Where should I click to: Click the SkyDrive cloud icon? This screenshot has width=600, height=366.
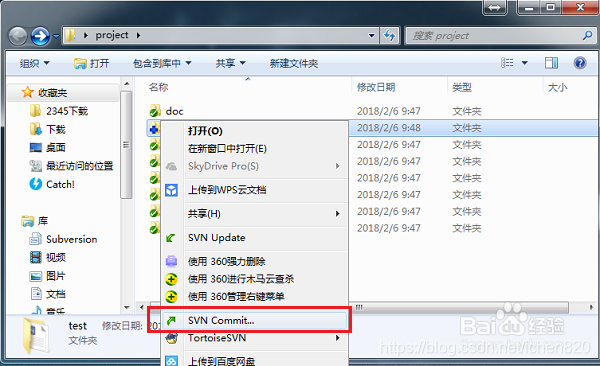tap(171, 166)
